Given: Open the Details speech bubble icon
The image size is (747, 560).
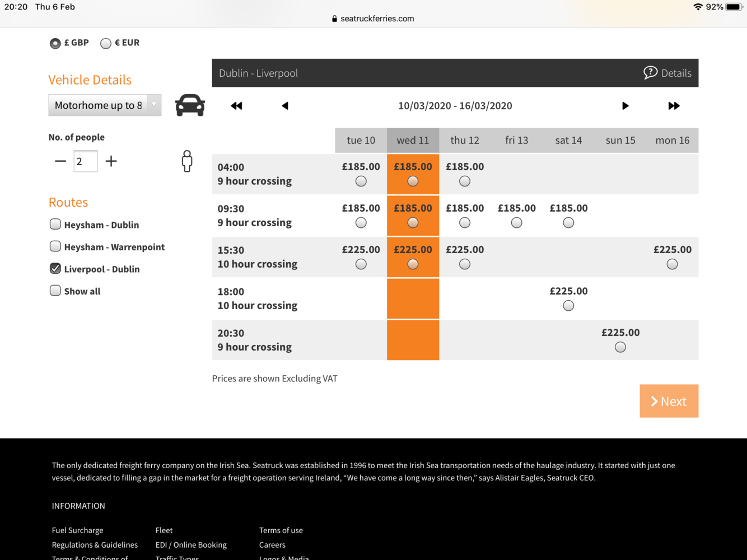Looking at the screenshot, I should (650, 73).
